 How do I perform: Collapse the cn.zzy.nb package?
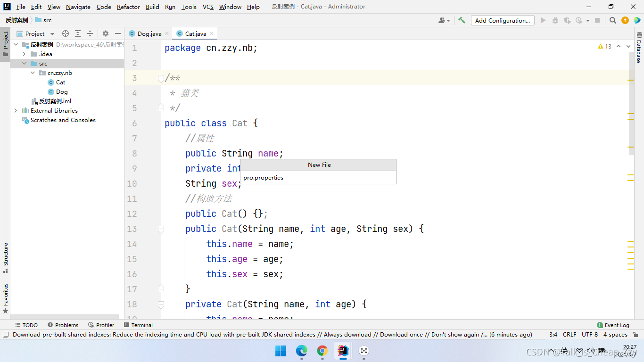coord(33,73)
